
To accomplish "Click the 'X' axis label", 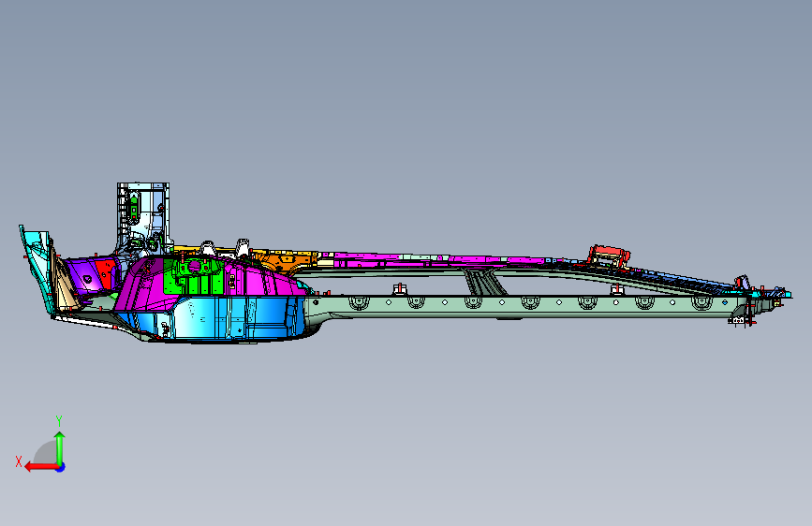I will pos(19,461).
